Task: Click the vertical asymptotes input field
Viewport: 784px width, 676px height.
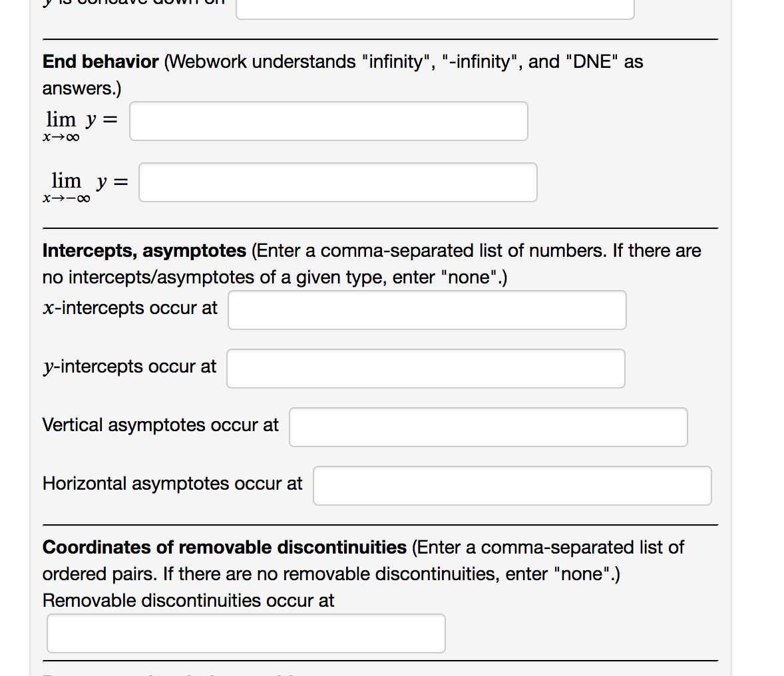Action: tap(488, 427)
